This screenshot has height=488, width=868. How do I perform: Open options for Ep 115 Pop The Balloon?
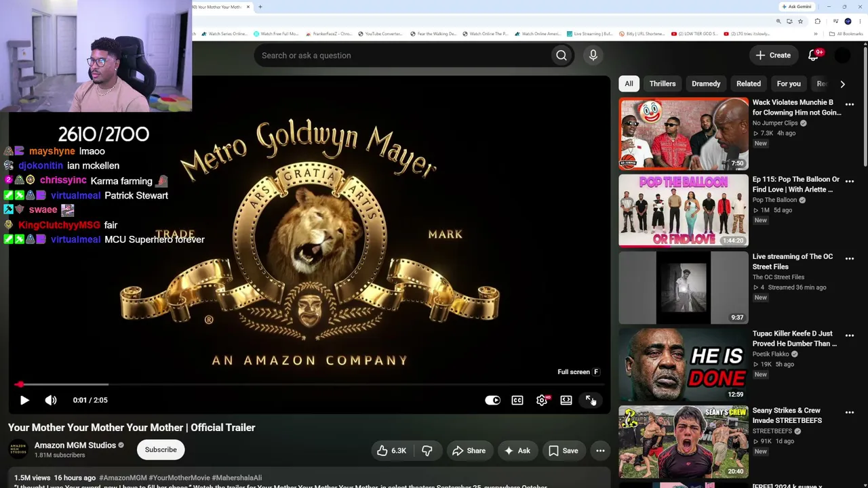[x=850, y=182]
